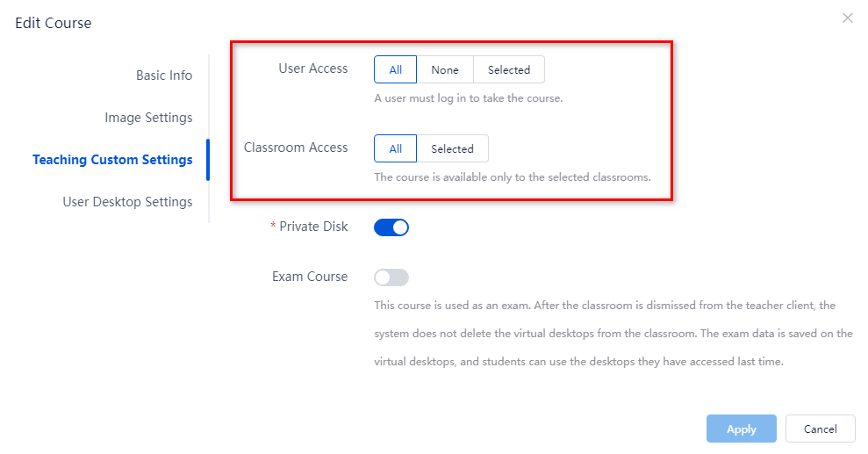Viewport: 868px width, 454px height.
Task: Choose Selected for User Access
Action: coord(509,69)
